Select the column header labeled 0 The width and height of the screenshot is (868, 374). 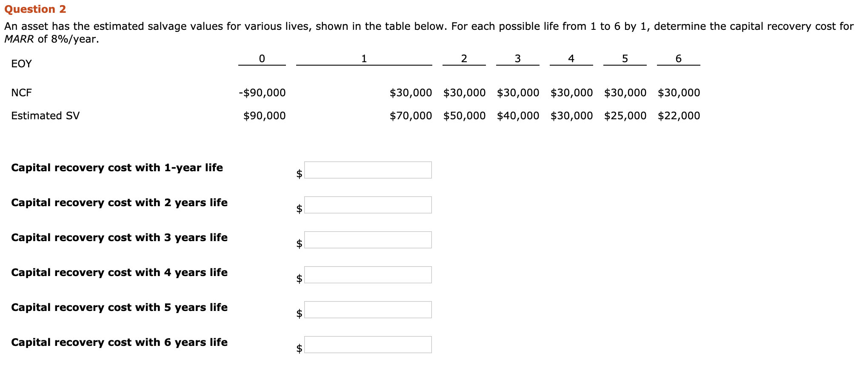(262, 58)
